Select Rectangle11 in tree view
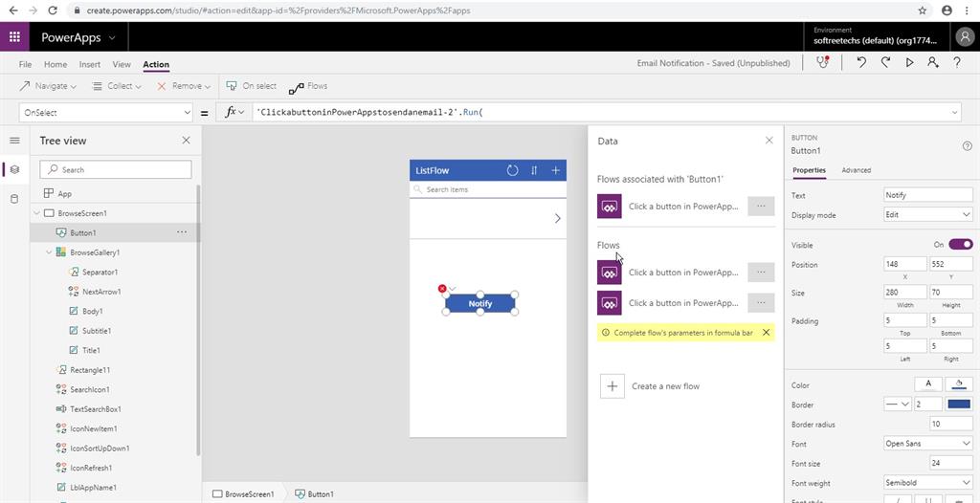The height and width of the screenshot is (503, 980). click(x=90, y=370)
